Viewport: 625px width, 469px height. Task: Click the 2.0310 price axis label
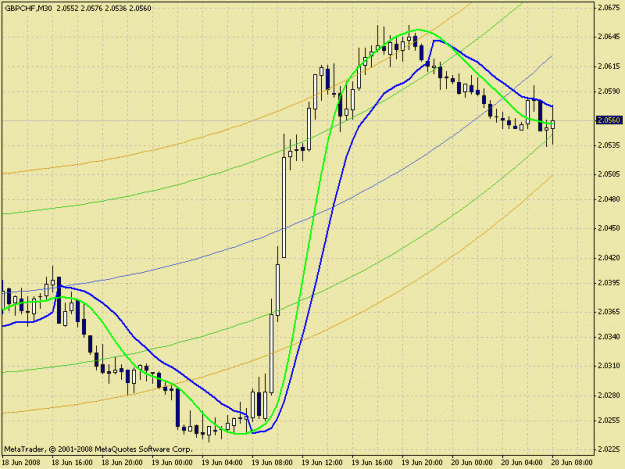point(609,366)
